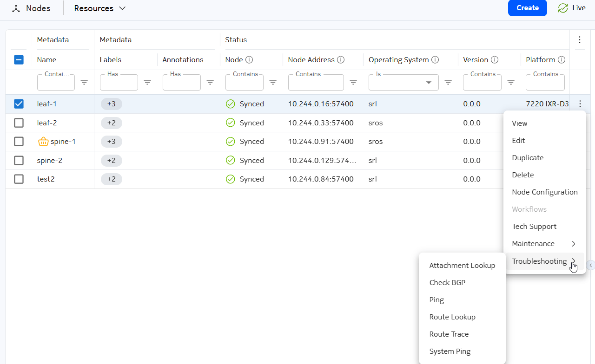Image resolution: width=595 pixels, height=364 pixels.
Task: Click node address 10.244.0.33:57400
Action: (321, 123)
